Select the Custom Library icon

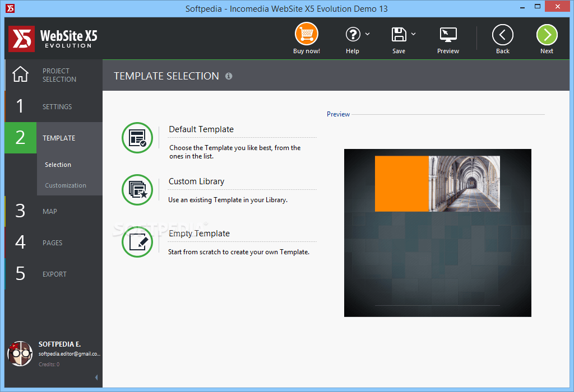137,190
